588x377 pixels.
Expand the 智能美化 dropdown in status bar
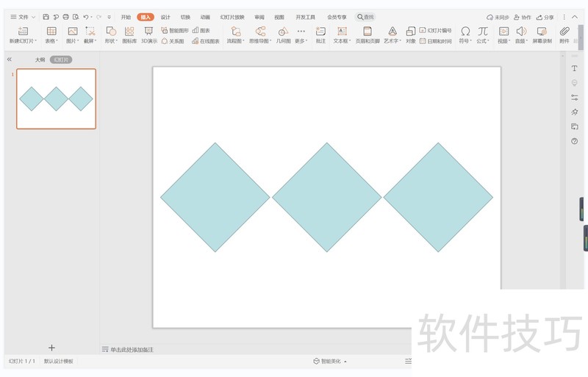pos(330,362)
